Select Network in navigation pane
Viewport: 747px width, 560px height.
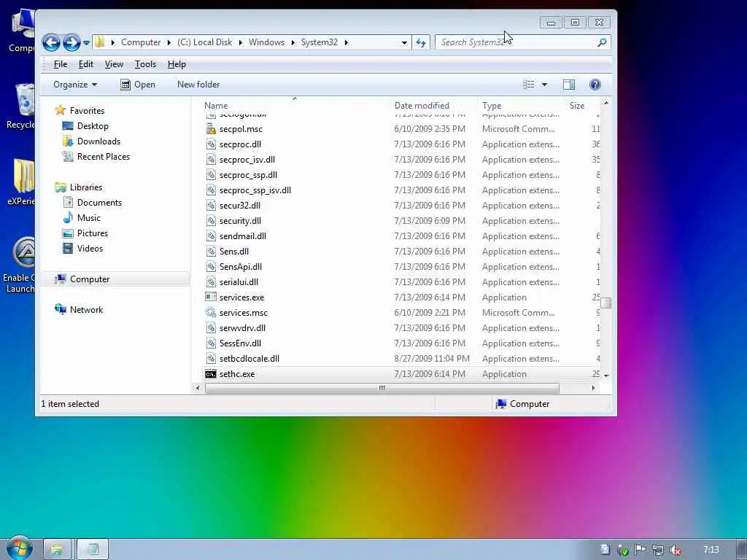tap(86, 309)
